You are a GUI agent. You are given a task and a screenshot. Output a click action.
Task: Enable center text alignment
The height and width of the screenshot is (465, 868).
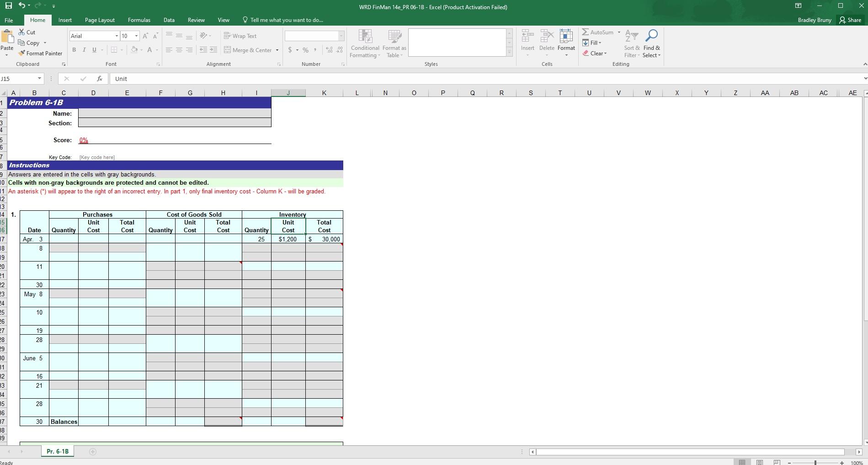(x=178, y=50)
